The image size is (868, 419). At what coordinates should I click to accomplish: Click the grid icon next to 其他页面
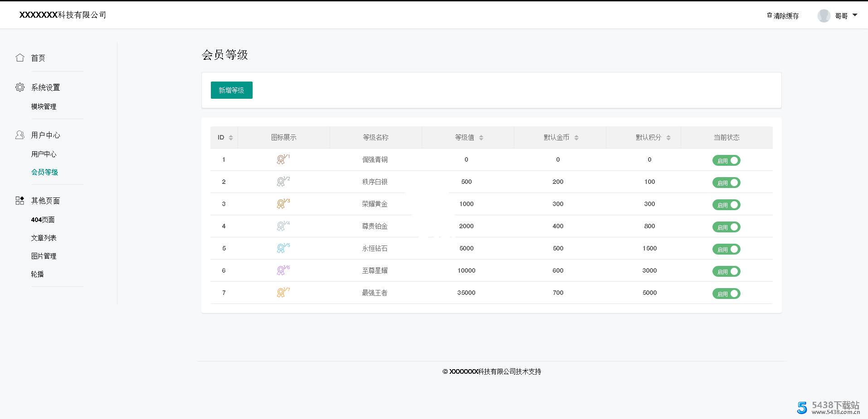[20, 200]
